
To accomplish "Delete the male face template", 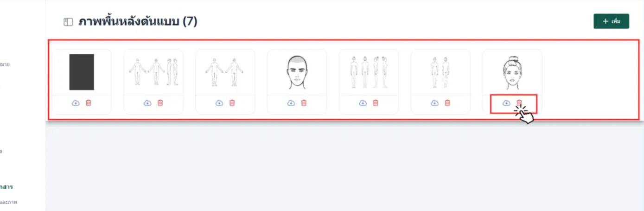I will pyautogui.click(x=304, y=103).
